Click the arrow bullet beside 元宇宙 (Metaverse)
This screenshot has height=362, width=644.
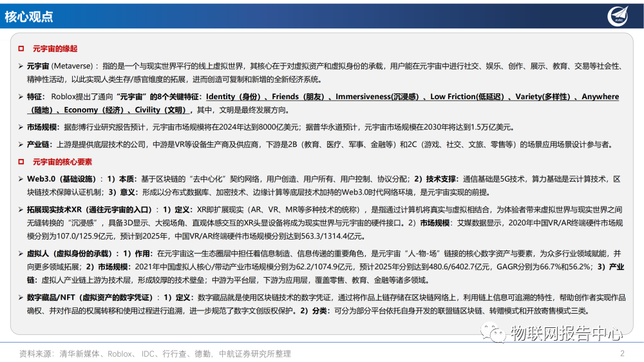(x=21, y=66)
